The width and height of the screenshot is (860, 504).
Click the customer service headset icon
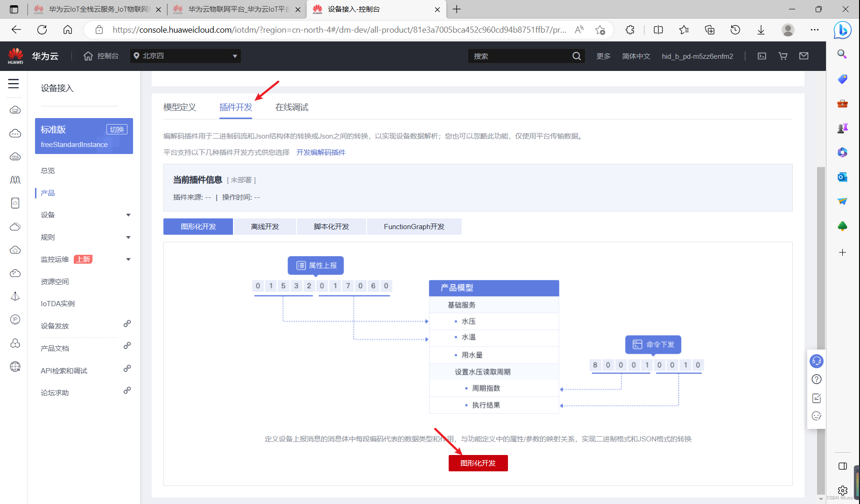(817, 361)
